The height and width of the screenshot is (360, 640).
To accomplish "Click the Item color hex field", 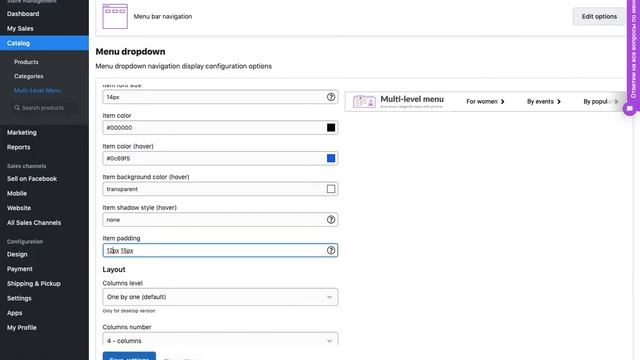I will pyautogui.click(x=220, y=128).
